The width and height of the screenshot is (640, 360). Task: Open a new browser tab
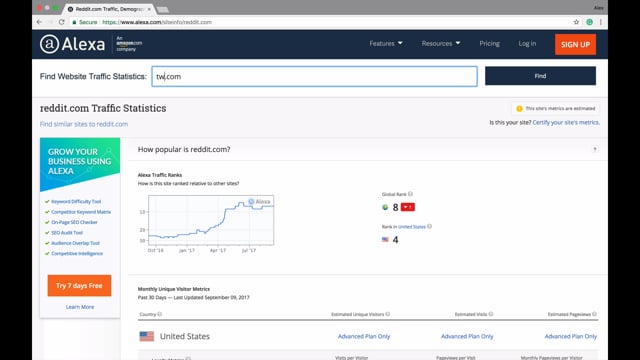click(x=162, y=9)
